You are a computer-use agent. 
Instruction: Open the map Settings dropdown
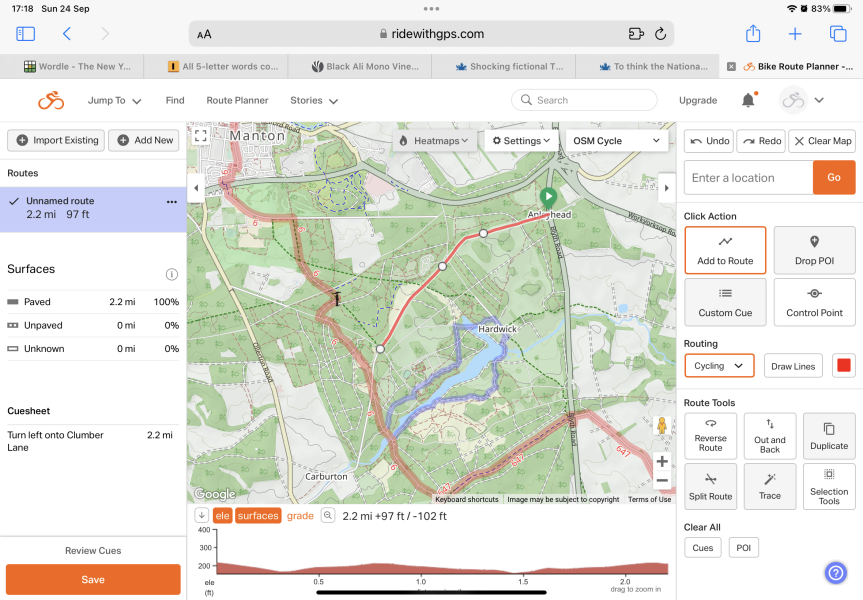521,141
